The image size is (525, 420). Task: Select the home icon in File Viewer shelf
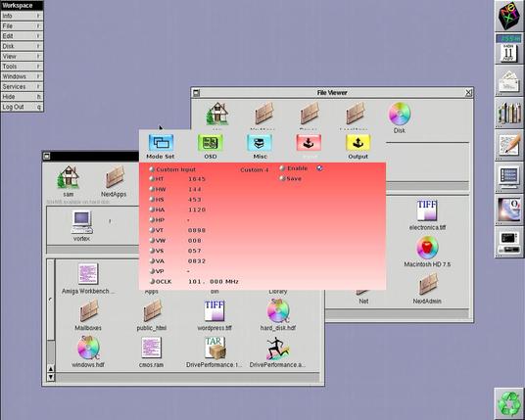[x=217, y=114]
